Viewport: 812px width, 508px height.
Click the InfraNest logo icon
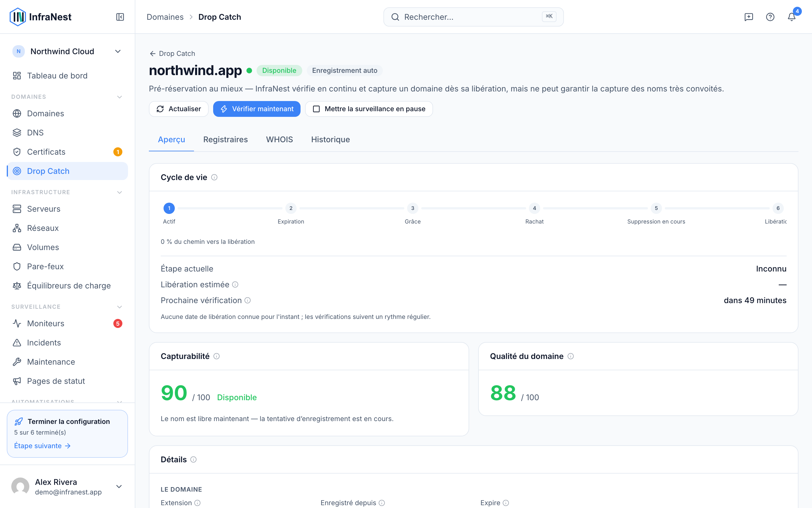[17, 17]
